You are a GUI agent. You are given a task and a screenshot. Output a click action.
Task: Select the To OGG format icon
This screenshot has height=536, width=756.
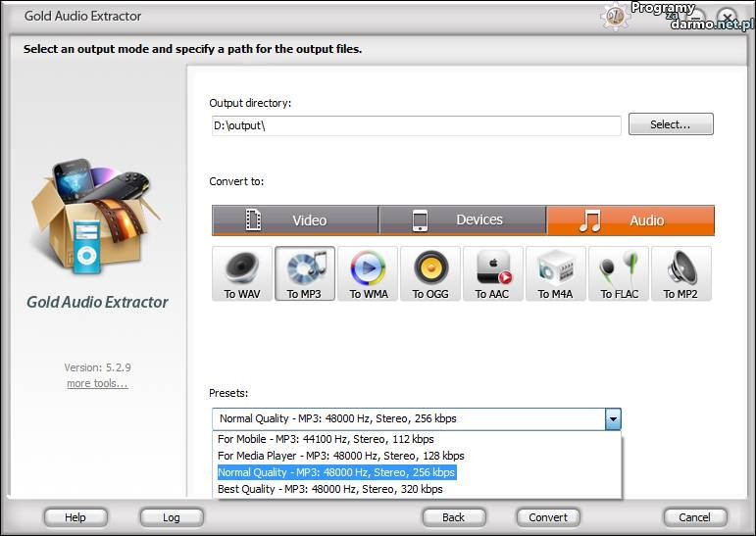[430, 273]
